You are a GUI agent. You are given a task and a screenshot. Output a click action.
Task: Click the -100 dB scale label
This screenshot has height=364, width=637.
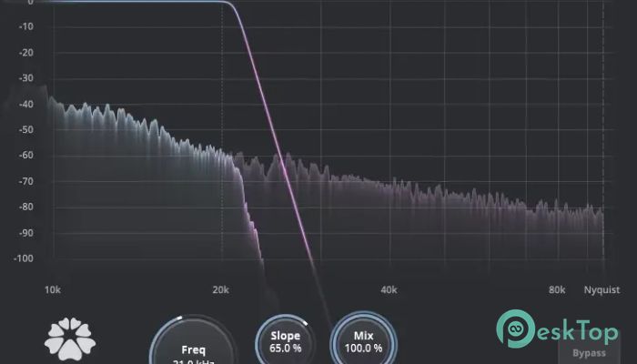pos(23,259)
